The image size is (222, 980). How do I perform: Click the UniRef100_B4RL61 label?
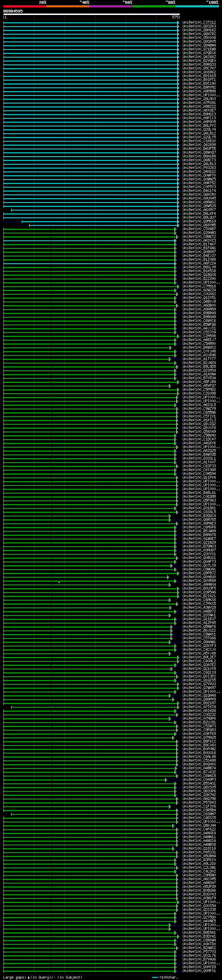199,493
